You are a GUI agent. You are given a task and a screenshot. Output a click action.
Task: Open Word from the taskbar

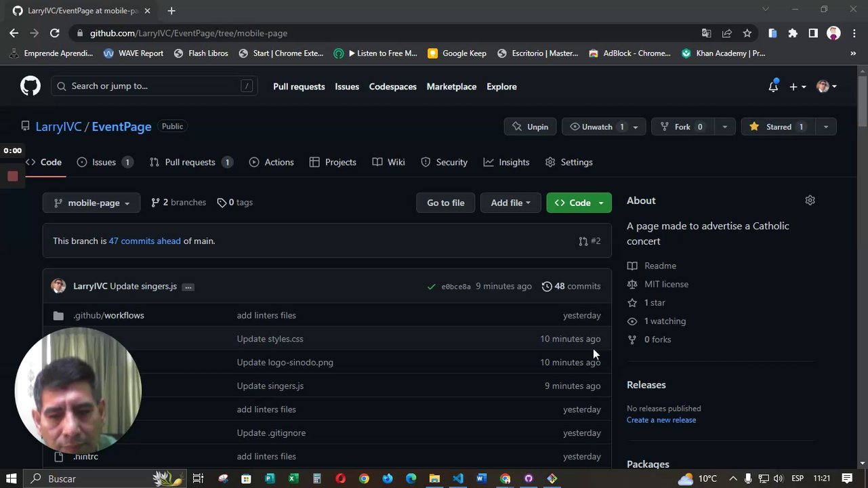481,479
